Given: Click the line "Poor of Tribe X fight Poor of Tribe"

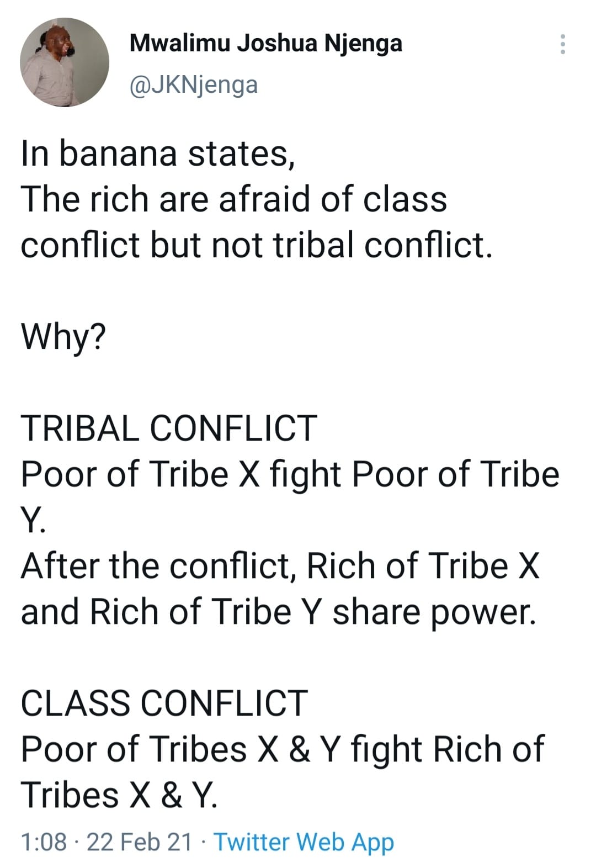Looking at the screenshot, I should [x=290, y=474].
